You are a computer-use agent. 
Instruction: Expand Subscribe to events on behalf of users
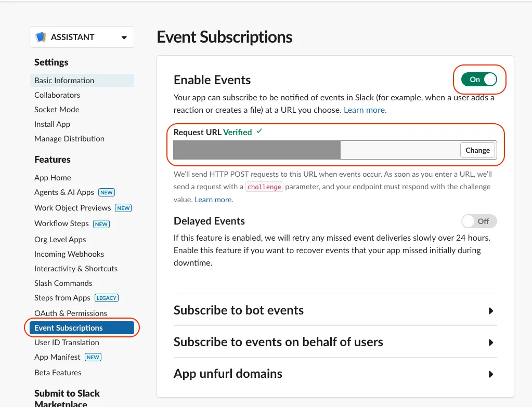tap(490, 343)
